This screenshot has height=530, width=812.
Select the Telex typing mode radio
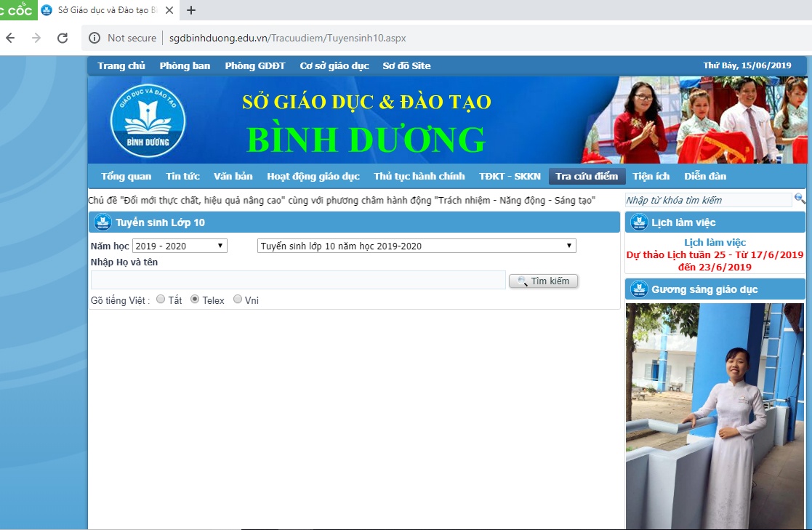point(195,299)
